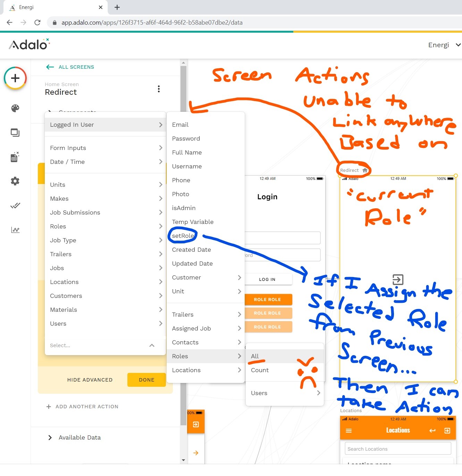The height and width of the screenshot is (476, 462).
Task: Click the back arrow icon in Locations header
Action: (432, 431)
